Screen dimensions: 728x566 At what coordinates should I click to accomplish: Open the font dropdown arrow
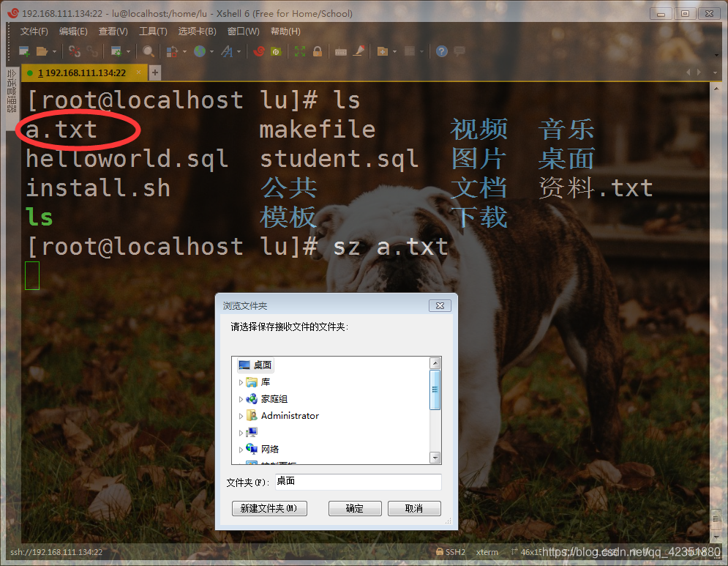(x=239, y=51)
